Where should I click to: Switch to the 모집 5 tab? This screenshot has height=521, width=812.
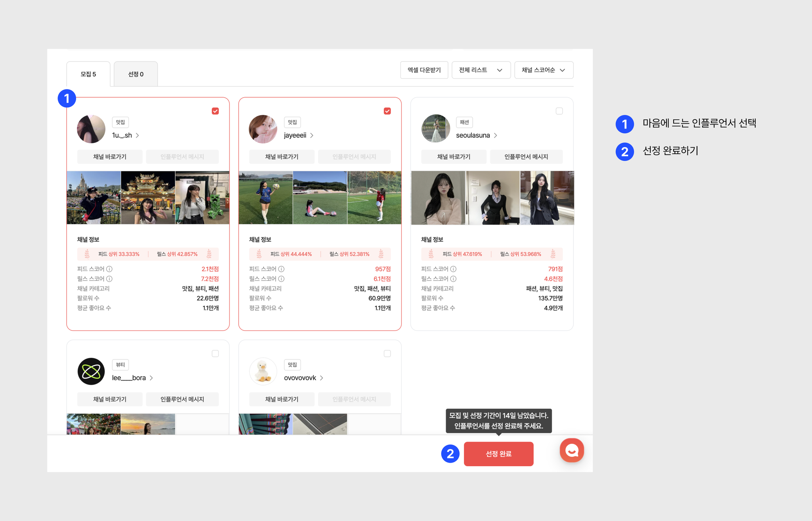point(88,74)
